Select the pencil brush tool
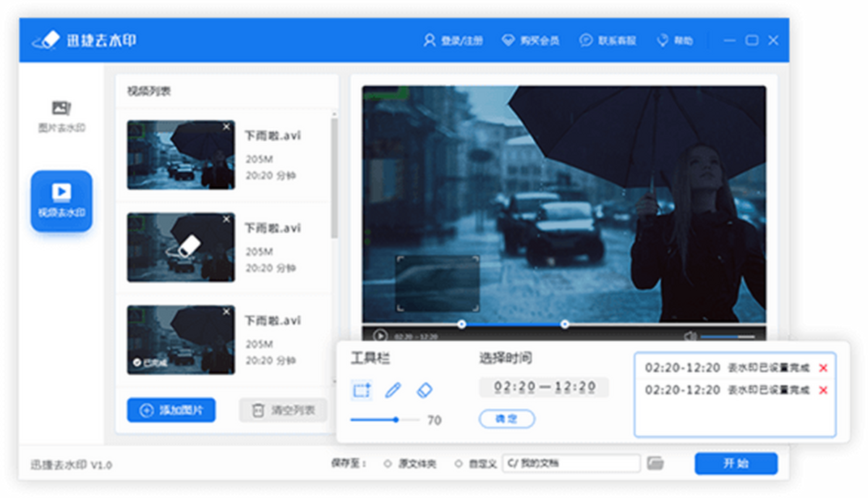The width and height of the screenshot is (868, 498). (x=393, y=391)
